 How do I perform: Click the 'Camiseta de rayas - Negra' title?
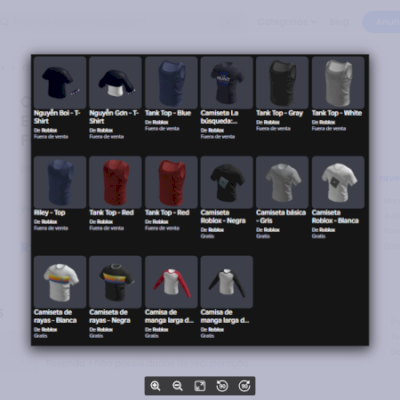pos(110,316)
